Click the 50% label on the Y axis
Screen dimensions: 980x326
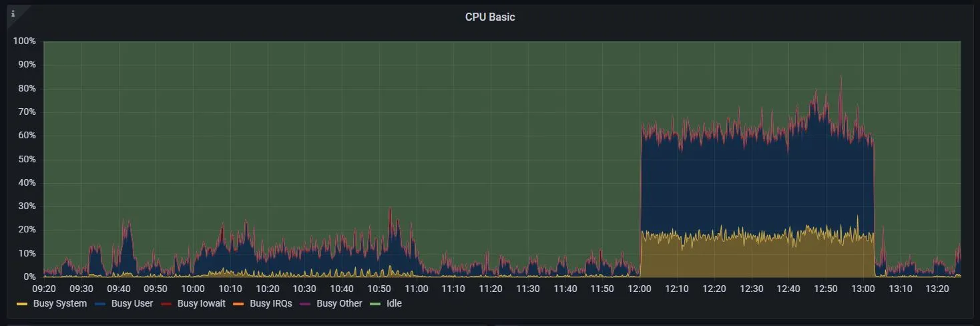[27, 159]
